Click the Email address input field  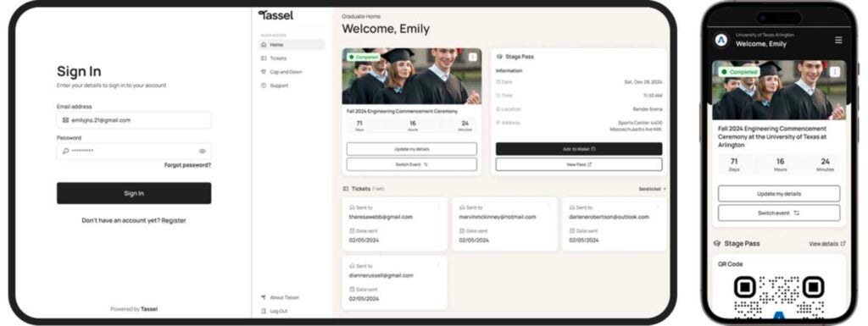tap(134, 120)
